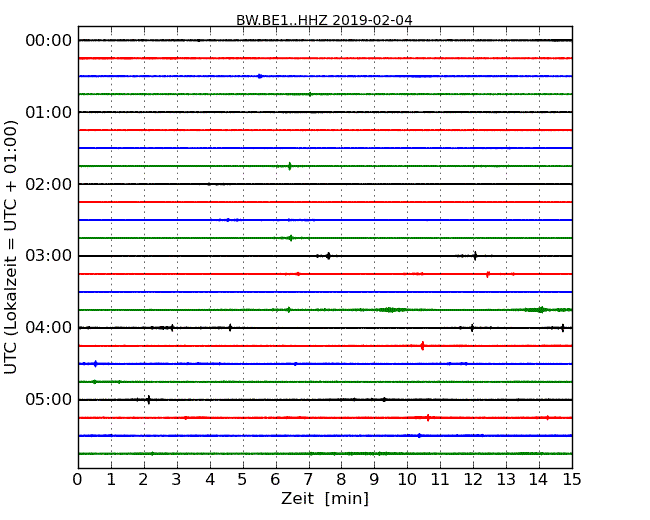
Task: Click the 05:00 time tick label
Action: (49, 400)
